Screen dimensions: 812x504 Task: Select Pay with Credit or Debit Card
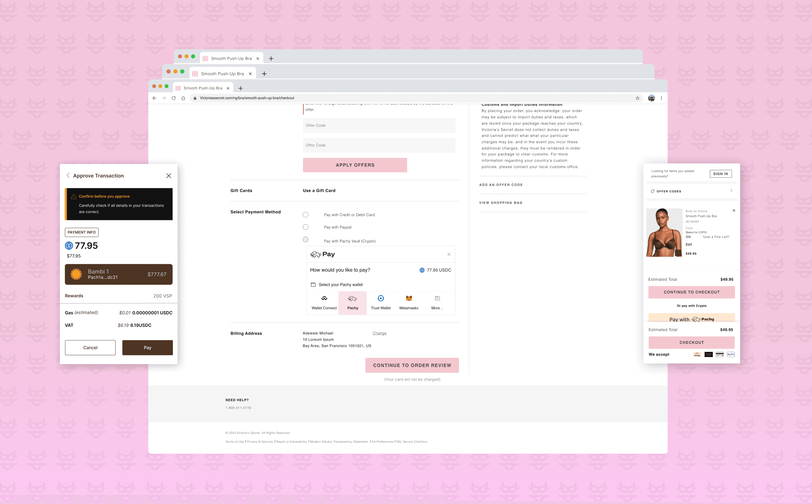(305, 215)
